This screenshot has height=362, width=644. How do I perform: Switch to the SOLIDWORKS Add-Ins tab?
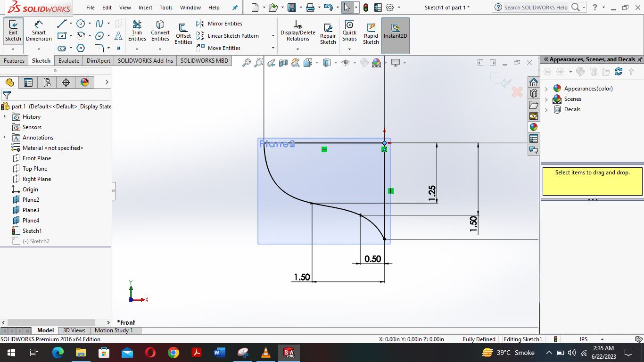[145, 61]
